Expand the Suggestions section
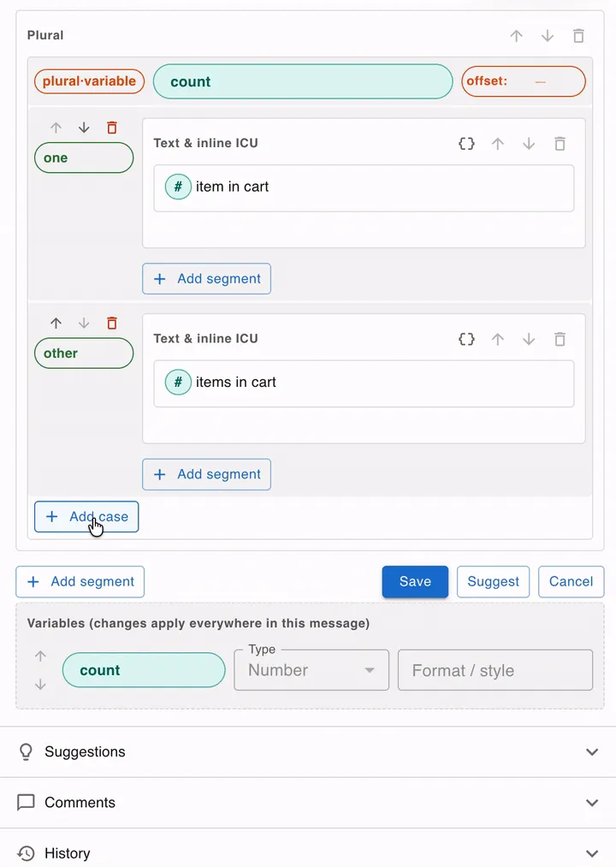Image resolution: width=616 pixels, height=867 pixels. [x=308, y=752]
